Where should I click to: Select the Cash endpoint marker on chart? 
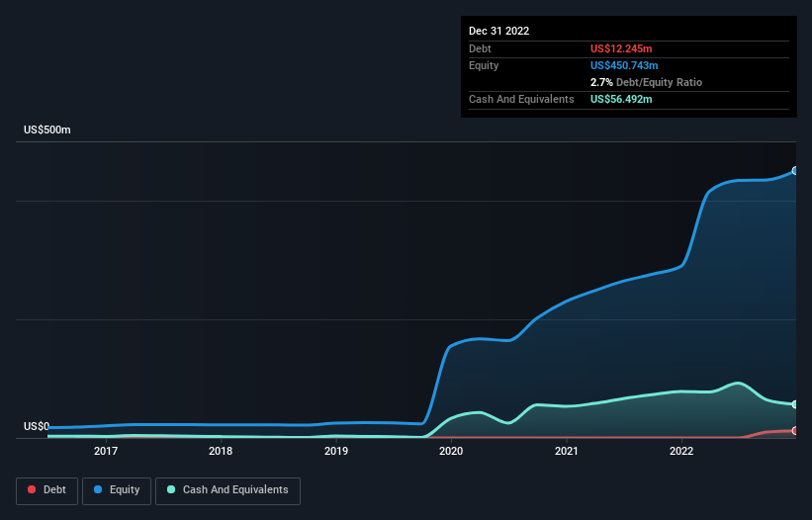tap(795, 404)
